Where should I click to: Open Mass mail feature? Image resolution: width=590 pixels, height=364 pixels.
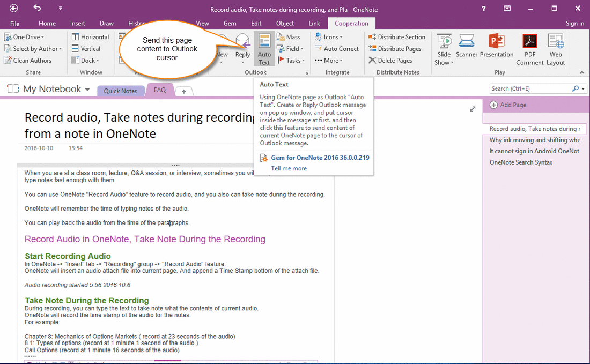tap(289, 37)
